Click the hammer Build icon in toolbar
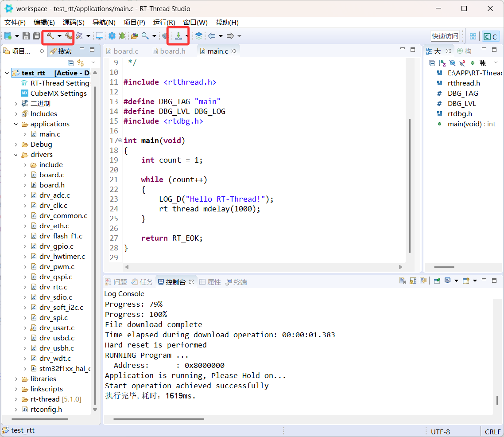Screen dimensions: 504x437 click(x=50, y=36)
